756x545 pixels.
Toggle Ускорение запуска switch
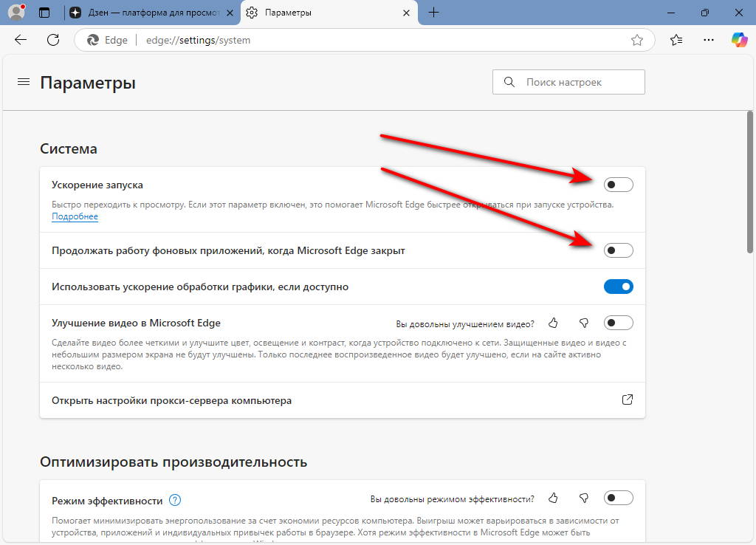pyautogui.click(x=619, y=184)
